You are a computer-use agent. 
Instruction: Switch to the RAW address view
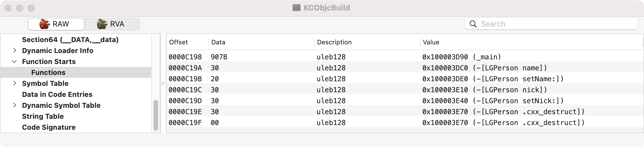click(x=56, y=24)
